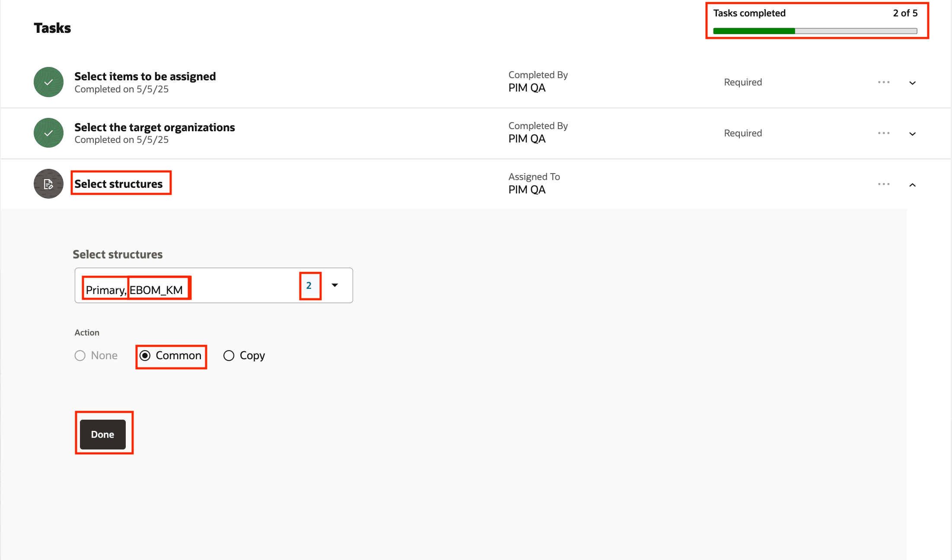Open more options for Select items task

point(884,82)
